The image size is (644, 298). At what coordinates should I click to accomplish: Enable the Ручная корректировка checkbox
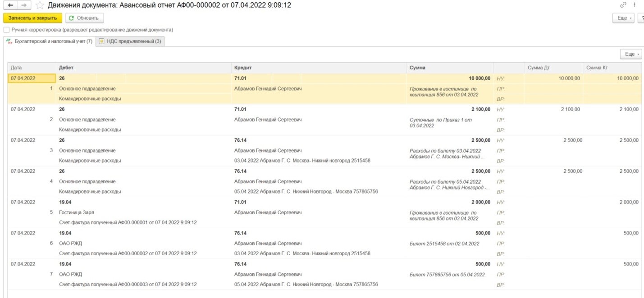(x=6, y=30)
